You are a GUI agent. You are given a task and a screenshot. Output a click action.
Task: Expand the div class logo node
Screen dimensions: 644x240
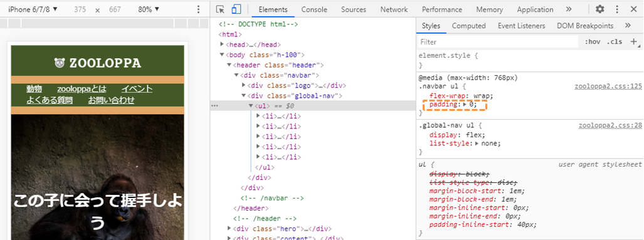click(244, 85)
